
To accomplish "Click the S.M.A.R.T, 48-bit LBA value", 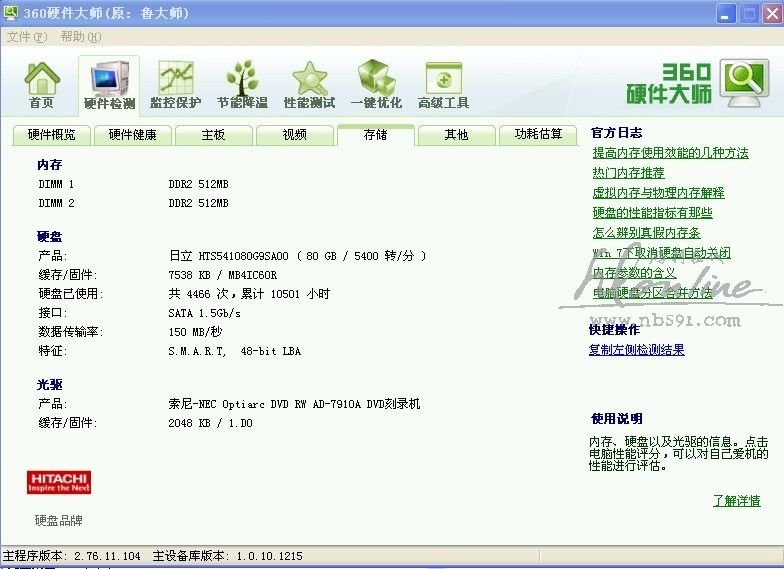I will pos(234,351).
